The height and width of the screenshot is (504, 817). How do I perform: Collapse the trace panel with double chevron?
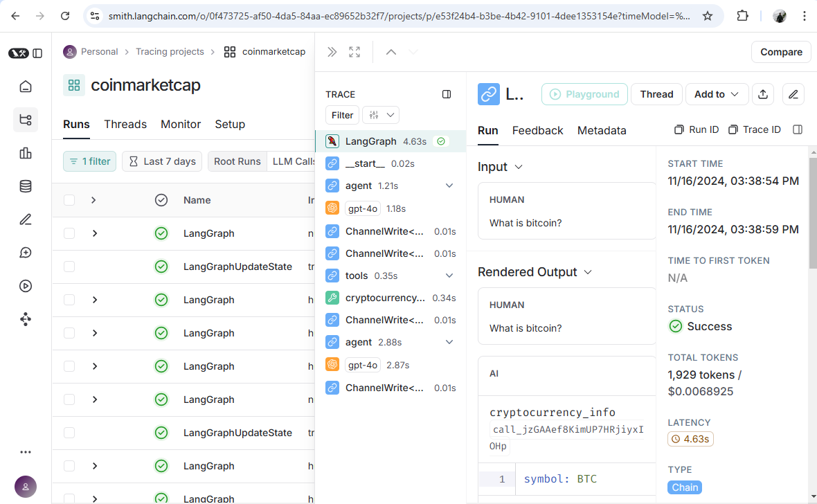(332, 52)
